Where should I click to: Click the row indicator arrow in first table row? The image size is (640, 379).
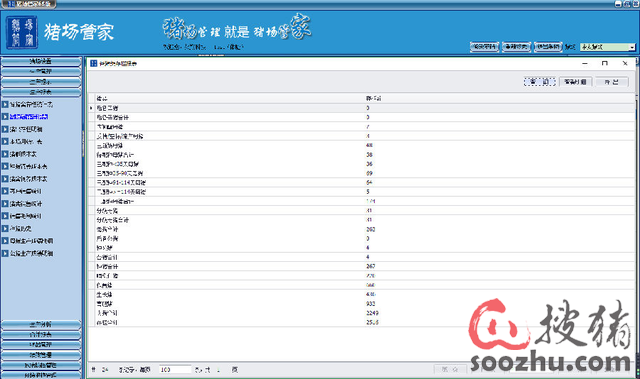[x=91, y=108]
